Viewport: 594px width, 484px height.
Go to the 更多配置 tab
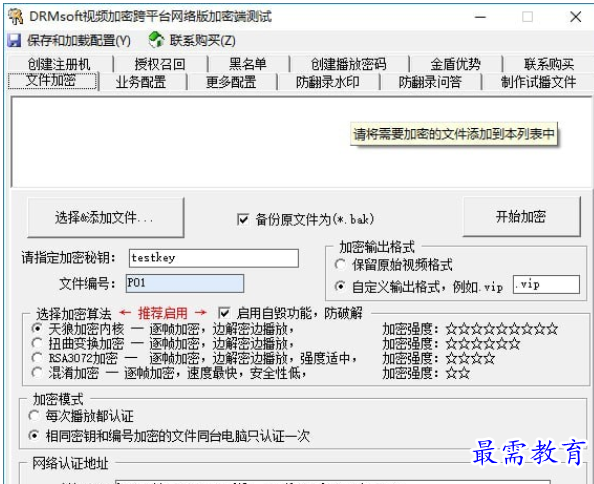point(231,82)
